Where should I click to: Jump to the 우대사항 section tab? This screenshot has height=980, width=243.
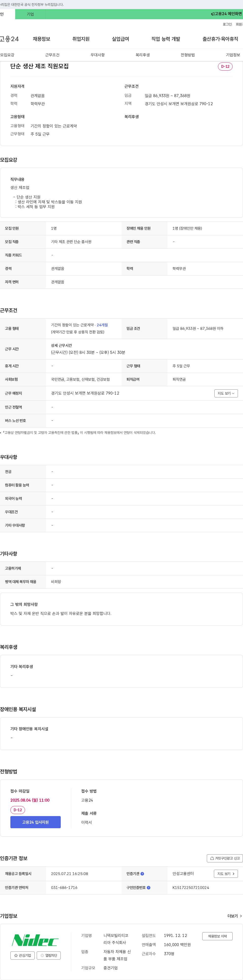pyautogui.click(x=97, y=55)
